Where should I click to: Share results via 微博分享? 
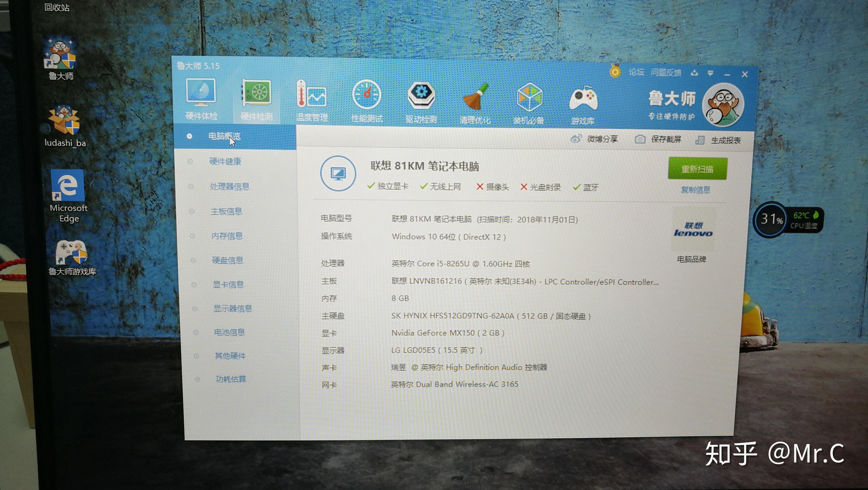pos(594,139)
